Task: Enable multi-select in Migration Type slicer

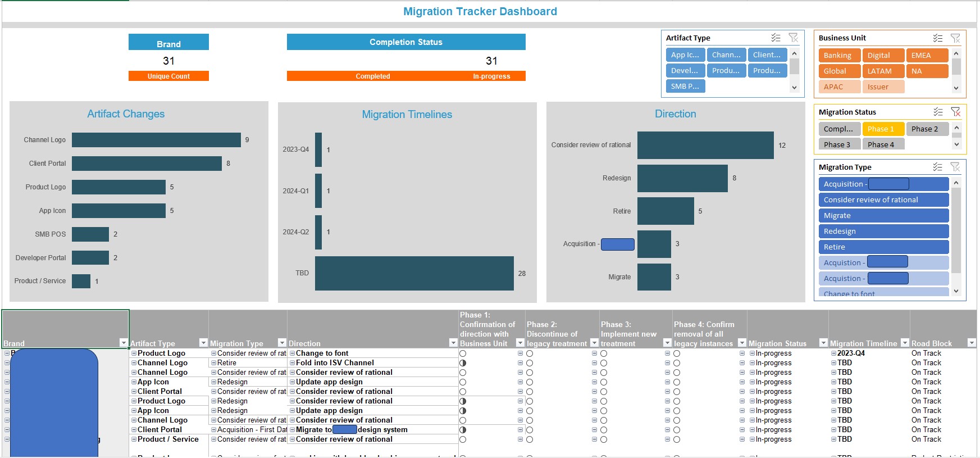Action: click(x=937, y=167)
